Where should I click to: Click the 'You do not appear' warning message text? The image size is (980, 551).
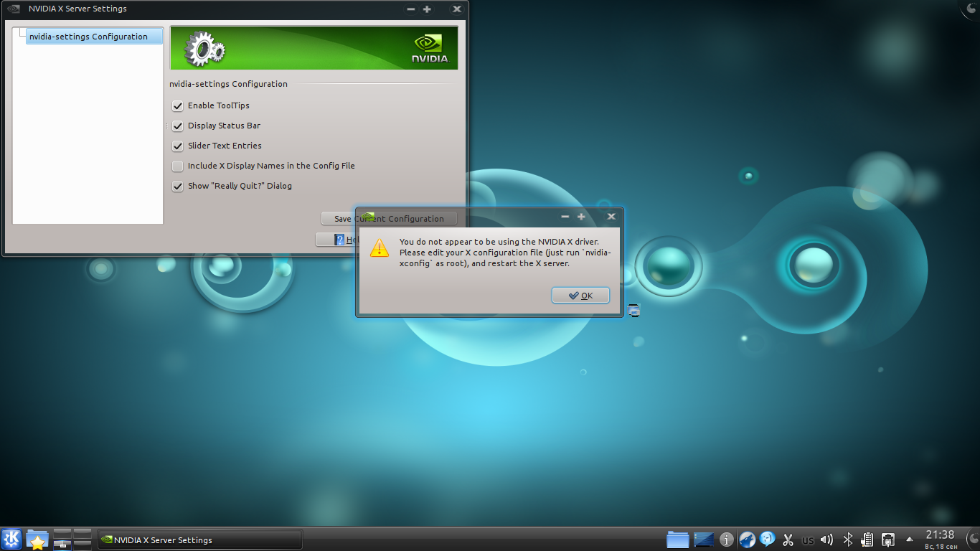[x=505, y=253]
